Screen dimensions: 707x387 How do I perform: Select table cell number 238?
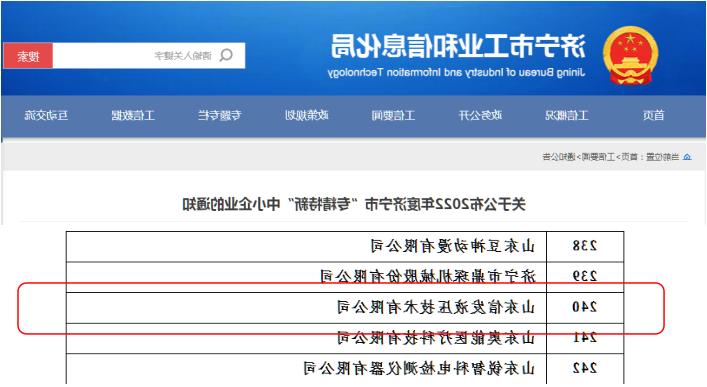point(585,246)
